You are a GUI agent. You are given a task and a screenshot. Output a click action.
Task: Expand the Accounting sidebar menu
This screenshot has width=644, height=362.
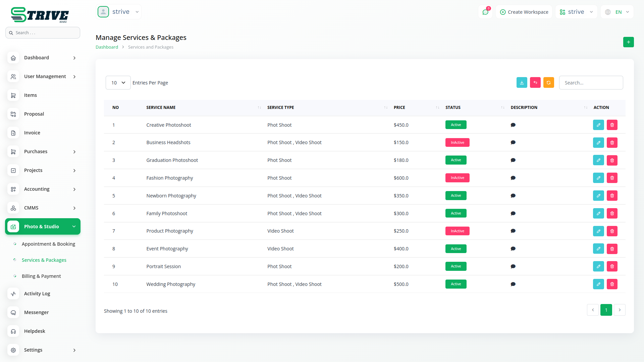pyautogui.click(x=43, y=189)
